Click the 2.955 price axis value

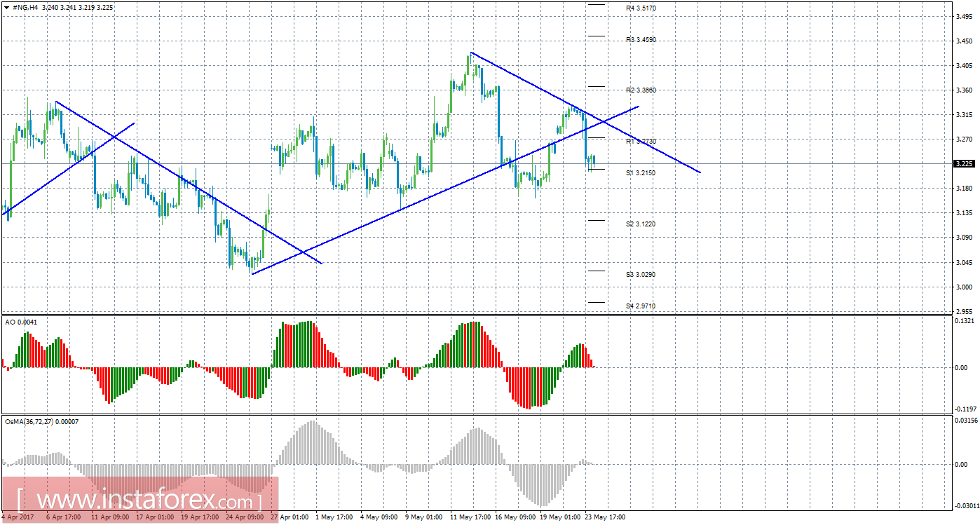963,311
